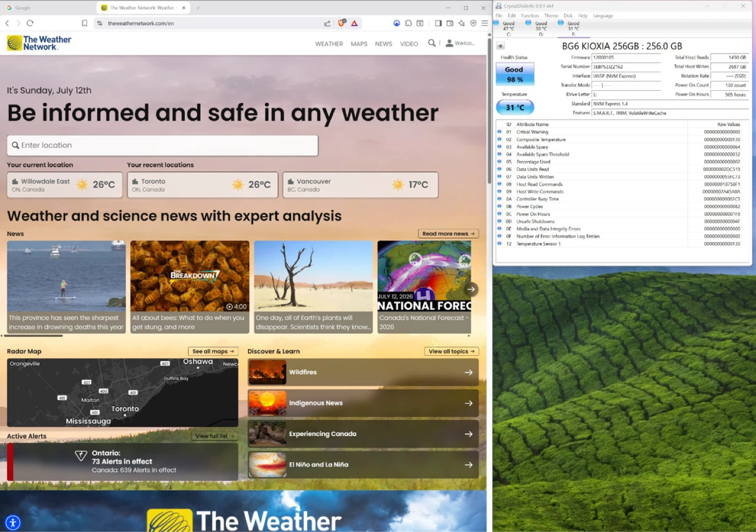The image size is (756, 532).
Task: Open the Brave Shields lion icon
Action: tap(342, 23)
